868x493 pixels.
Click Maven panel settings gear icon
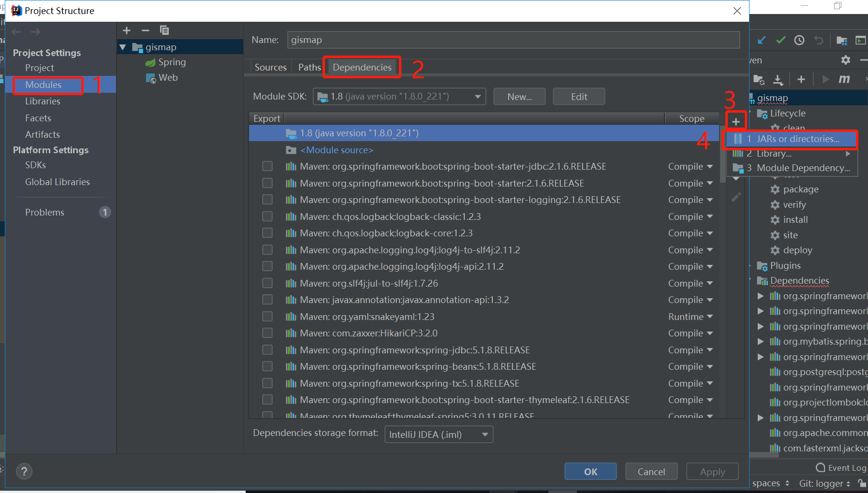[x=845, y=60]
